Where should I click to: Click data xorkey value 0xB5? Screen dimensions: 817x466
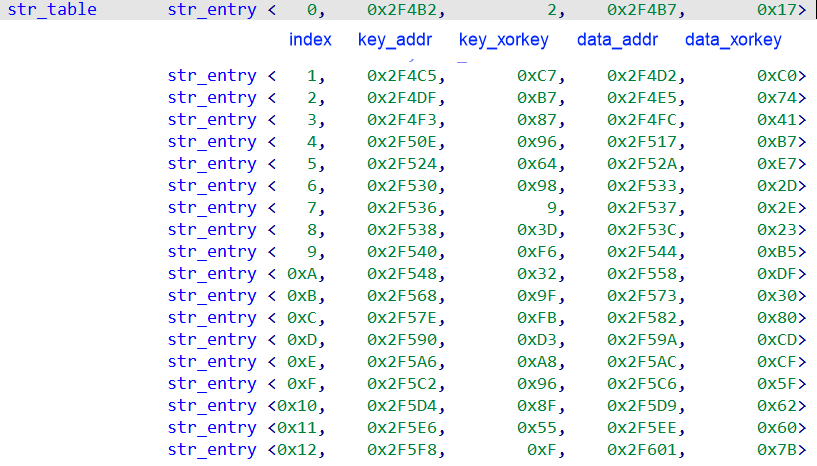click(x=776, y=251)
